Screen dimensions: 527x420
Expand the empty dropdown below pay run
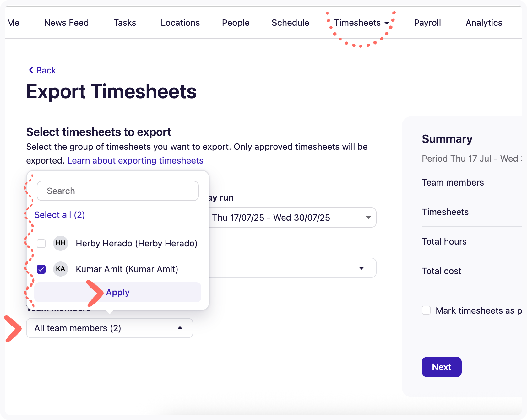292,268
